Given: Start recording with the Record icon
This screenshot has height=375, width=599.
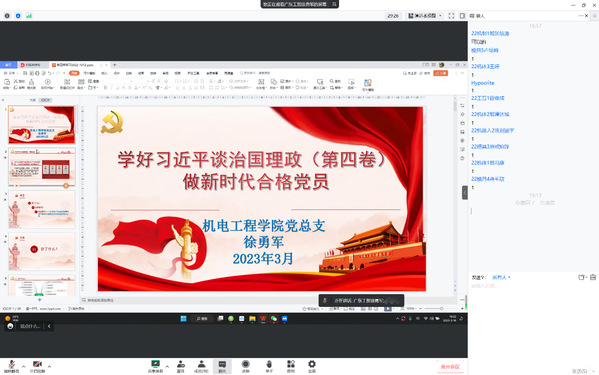Looking at the screenshot, I should (246, 366).
